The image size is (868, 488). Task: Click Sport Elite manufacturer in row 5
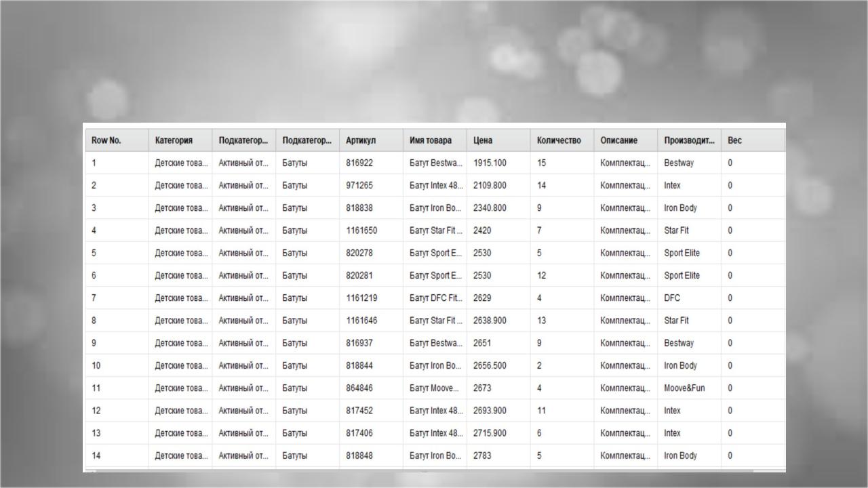click(x=682, y=253)
